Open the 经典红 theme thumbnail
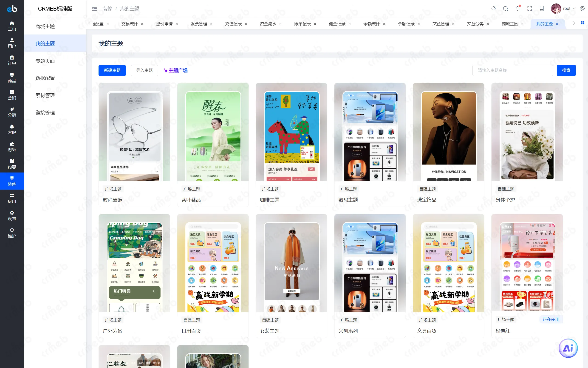The width and height of the screenshot is (588, 368). click(x=527, y=263)
